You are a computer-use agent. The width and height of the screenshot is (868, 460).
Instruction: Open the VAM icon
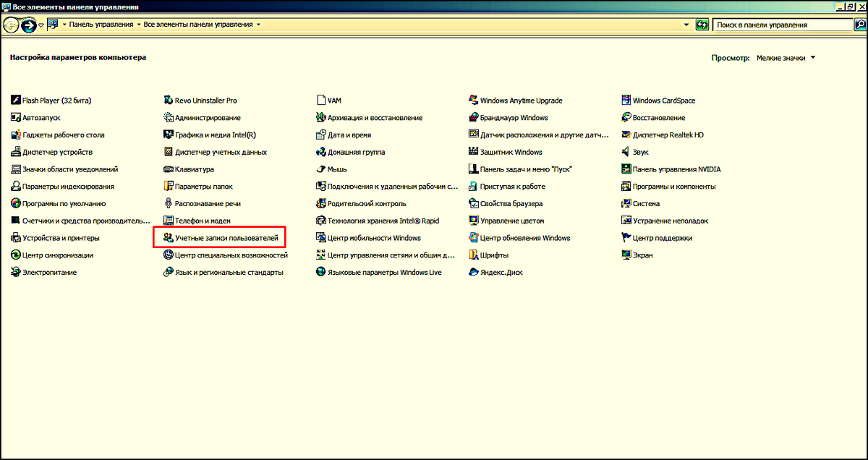click(x=322, y=101)
